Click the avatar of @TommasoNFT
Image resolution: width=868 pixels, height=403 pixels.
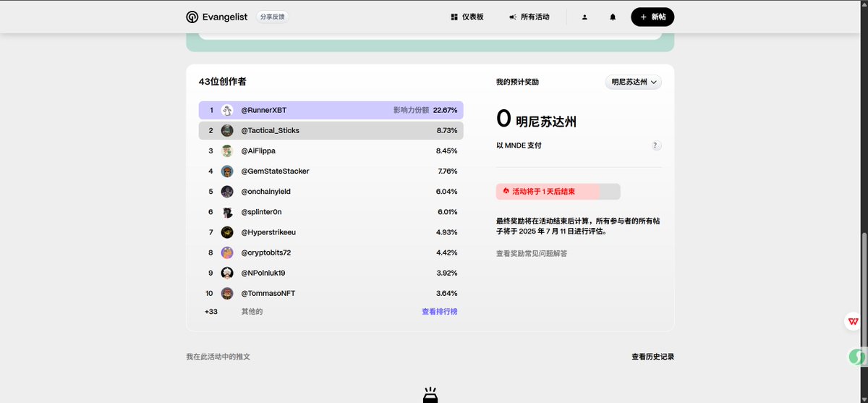pyautogui.click(x=227, y=293)
